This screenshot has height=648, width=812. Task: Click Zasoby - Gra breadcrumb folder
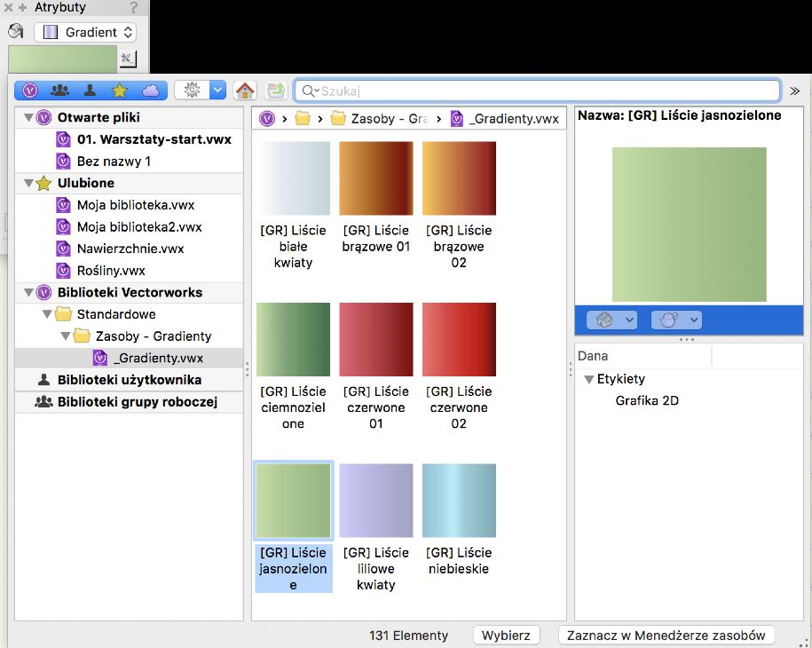(x=380, y=119)
